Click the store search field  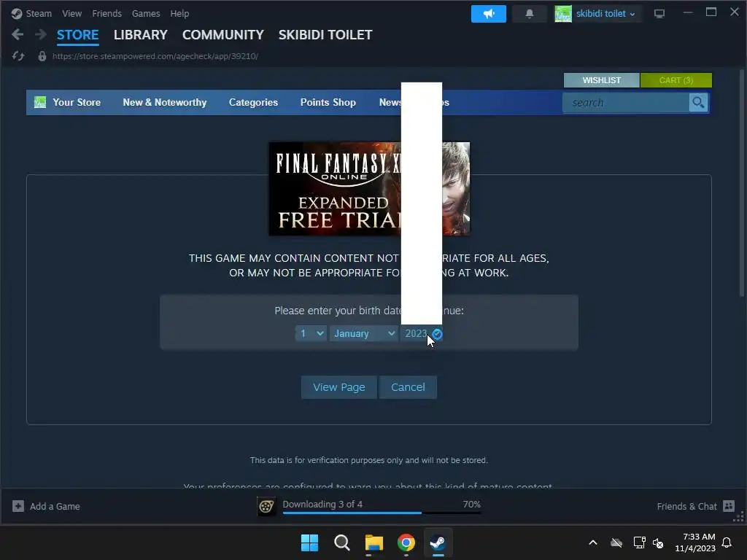click(625, 102)
